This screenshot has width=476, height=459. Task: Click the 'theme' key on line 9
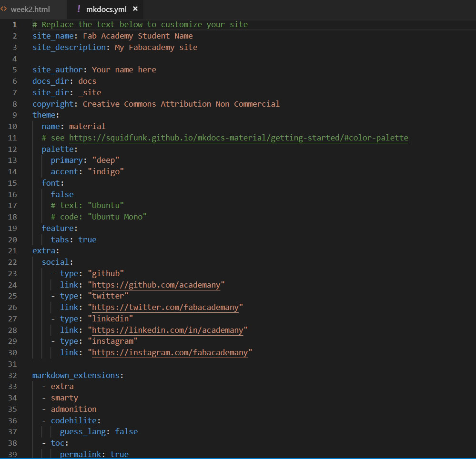44,115
